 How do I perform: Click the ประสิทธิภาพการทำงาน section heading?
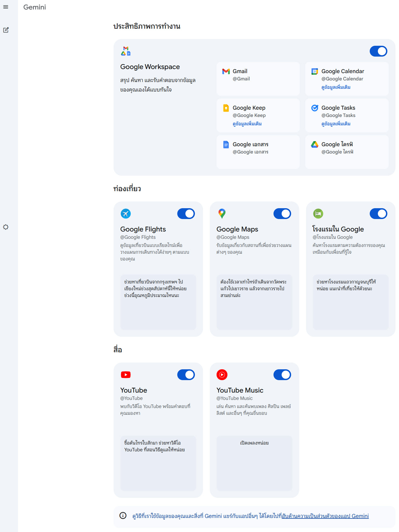[147, 26]
